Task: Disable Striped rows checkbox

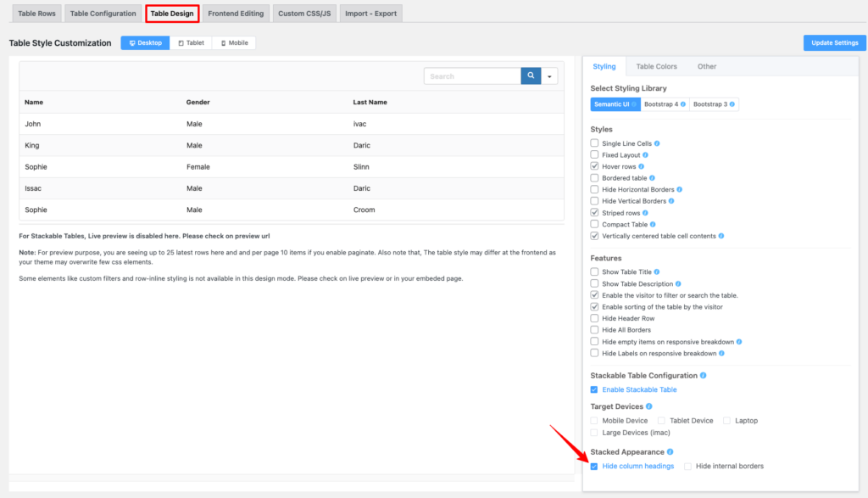Action: tap(594, 213)
